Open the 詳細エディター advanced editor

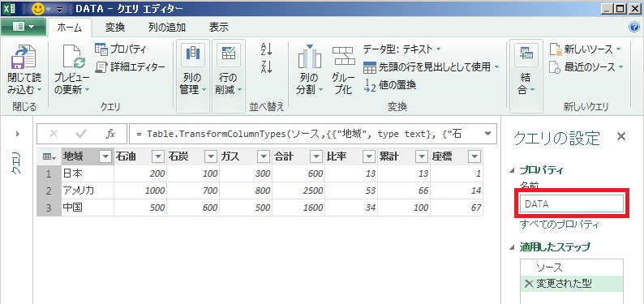[131, 66]
